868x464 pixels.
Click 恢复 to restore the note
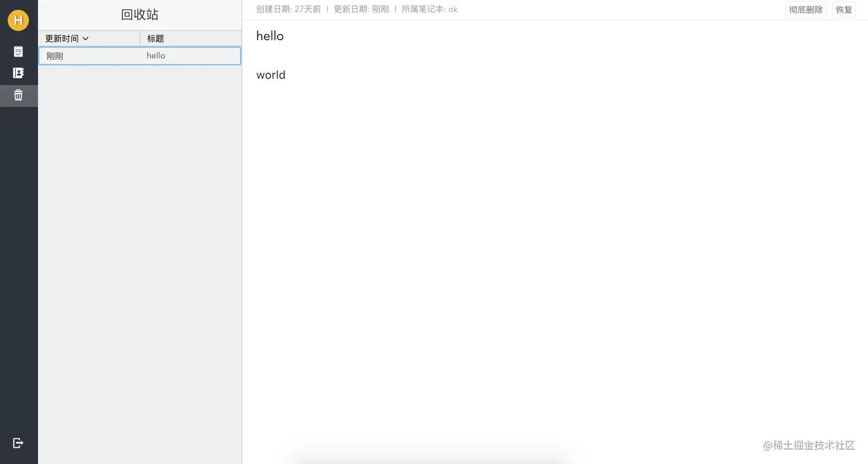click(x=844, y=9)
